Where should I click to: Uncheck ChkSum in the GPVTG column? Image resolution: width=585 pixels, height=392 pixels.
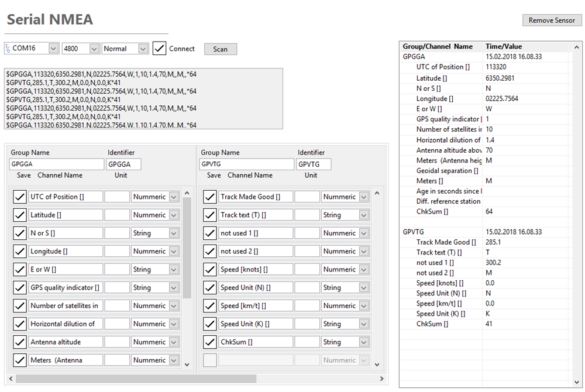(x=209, y=341)
